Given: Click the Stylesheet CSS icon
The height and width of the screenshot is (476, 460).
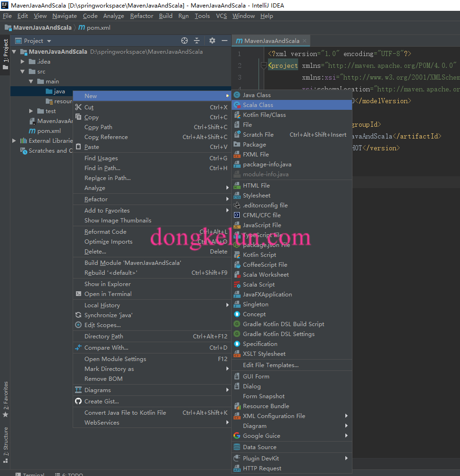Looking at the screenshot, I should (x=237, y=196).
